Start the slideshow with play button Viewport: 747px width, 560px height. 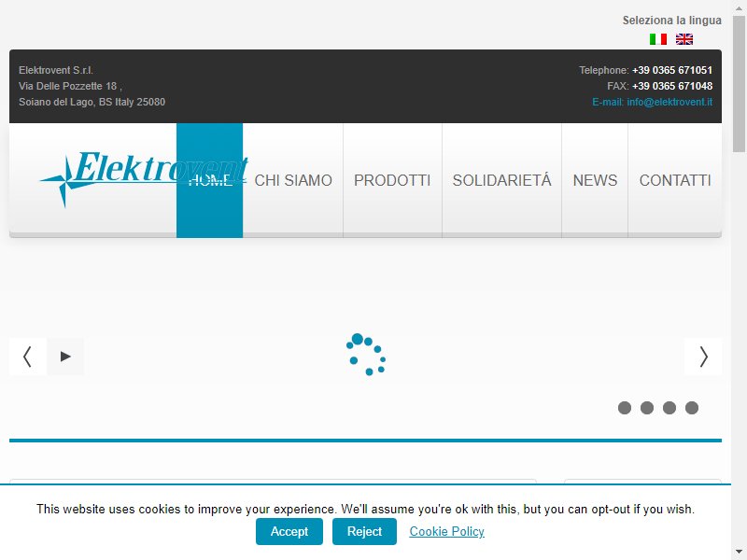(65, 357)
